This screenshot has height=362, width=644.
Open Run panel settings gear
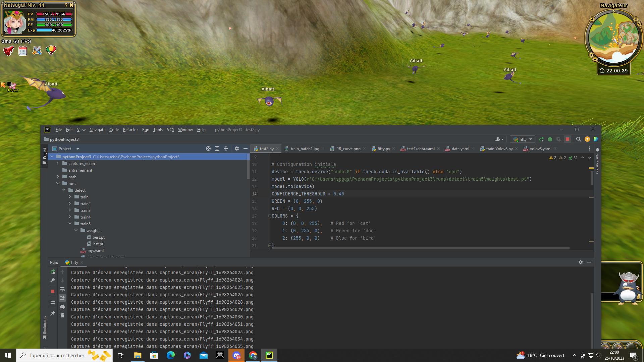point(581,262)
